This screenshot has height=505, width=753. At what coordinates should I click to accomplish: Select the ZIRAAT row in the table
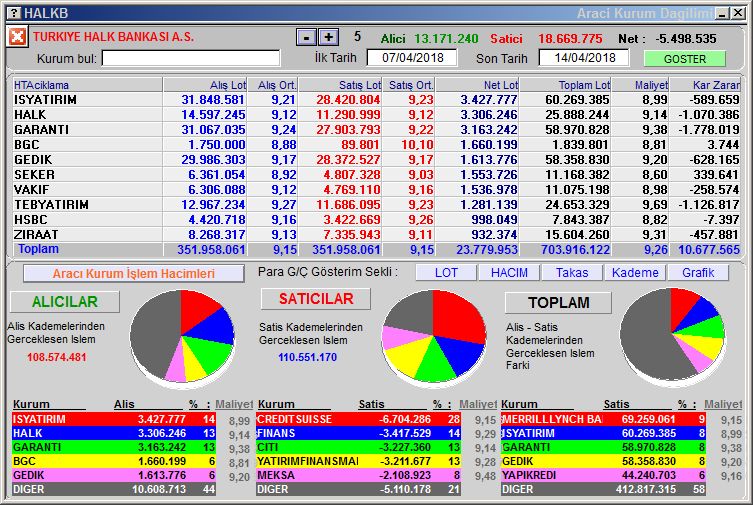pos(376,234)
